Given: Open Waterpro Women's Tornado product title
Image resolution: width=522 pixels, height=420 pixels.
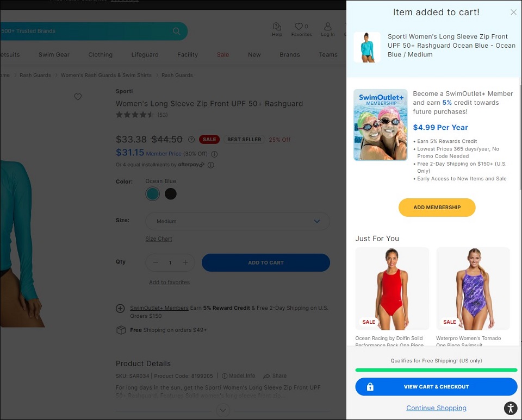Looking at the screenshot, I should [468, 342].
